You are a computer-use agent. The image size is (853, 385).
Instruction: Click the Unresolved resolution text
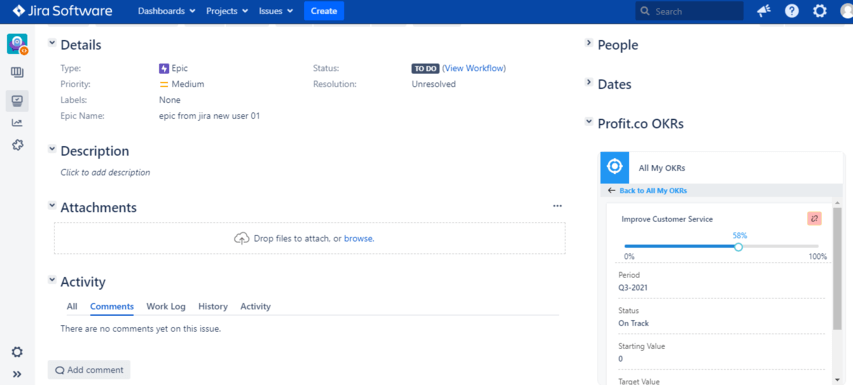coord(434,84)
